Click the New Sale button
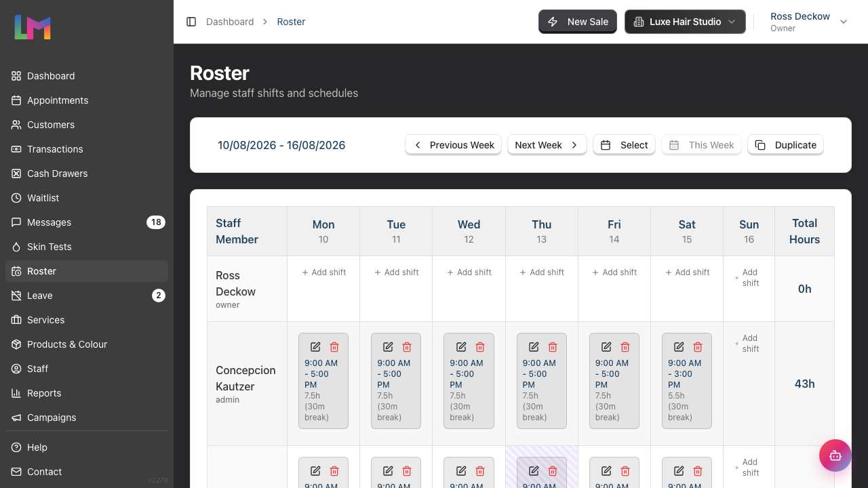This screenshot has width=868, height=488. click(578, 22)
